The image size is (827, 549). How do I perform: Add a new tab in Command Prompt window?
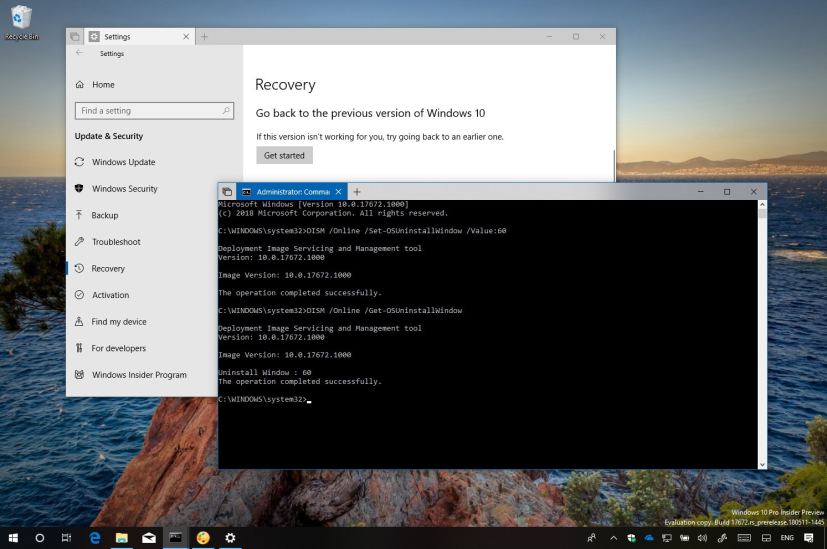357,192
